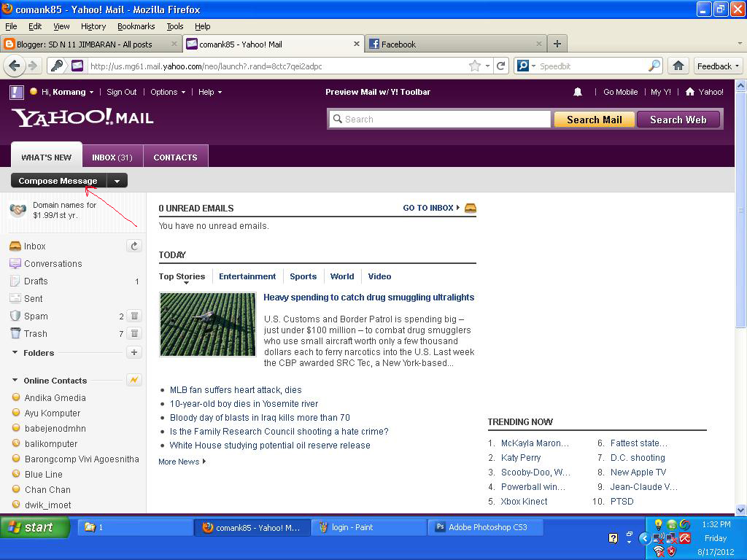
Task: Open the Katy Perry trending topic
Action: 521,458
